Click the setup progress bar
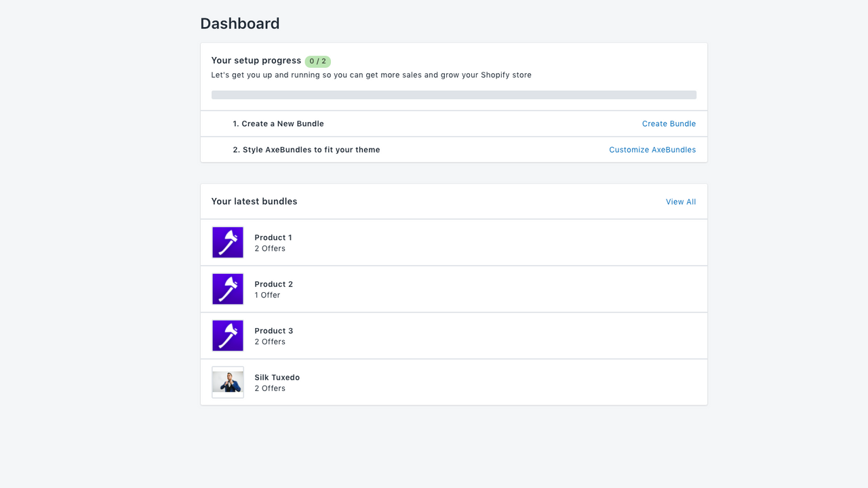868x488 pixels. 454,94
